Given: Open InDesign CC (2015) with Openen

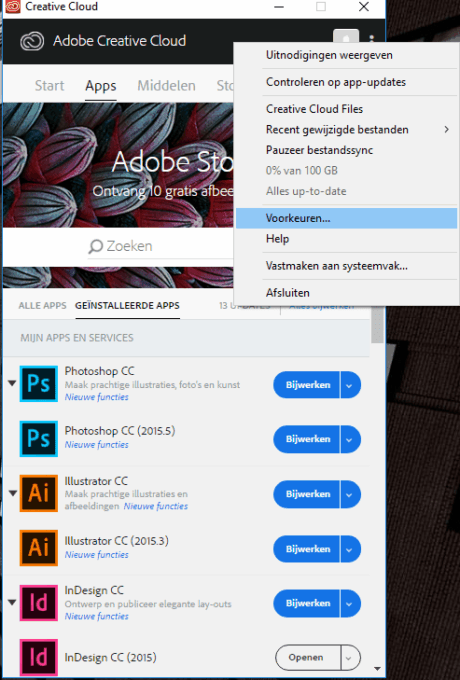Looking at the screenshot, I should (307, 658).
